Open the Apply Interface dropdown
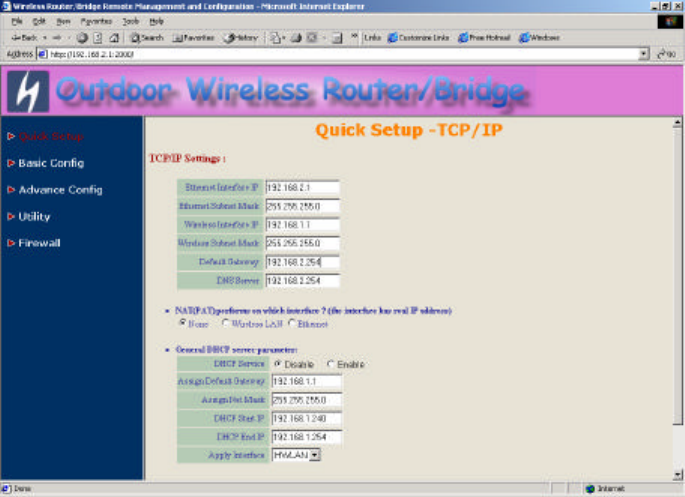685x497 pixels. pyautogui.click(x=296, y=455)
